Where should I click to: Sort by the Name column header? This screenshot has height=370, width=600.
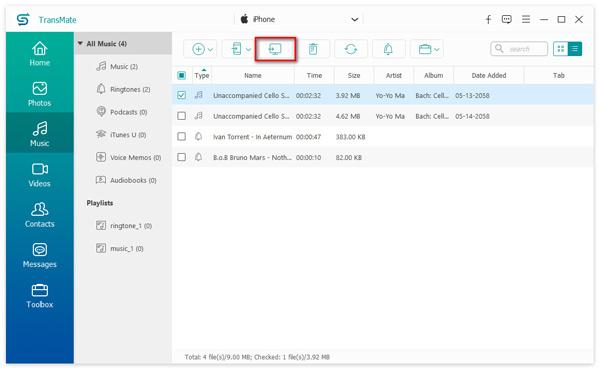(253, 75)
